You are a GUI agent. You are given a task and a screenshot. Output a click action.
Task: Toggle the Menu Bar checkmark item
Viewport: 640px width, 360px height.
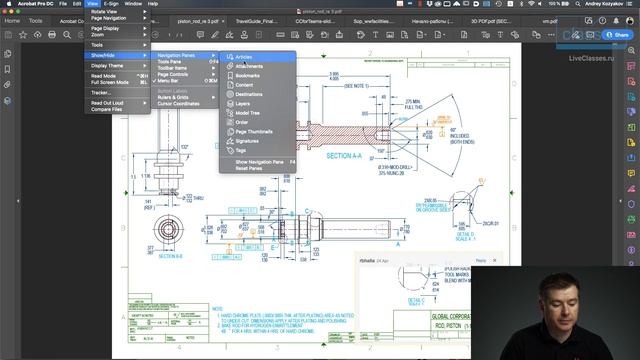[x=185, y=81]
